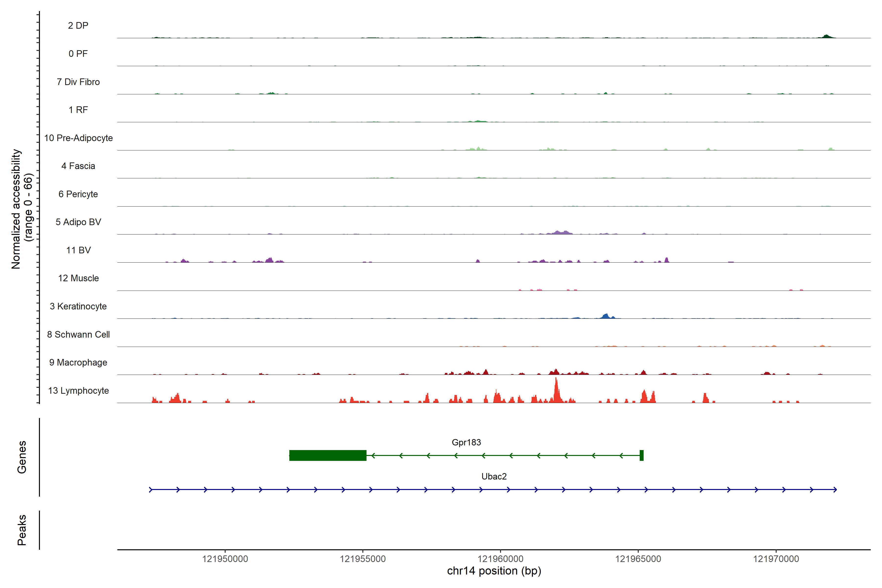Click the Genes panel label
Image resolution: width=882 pixels, height=588 pixels.
pos(22,457)
